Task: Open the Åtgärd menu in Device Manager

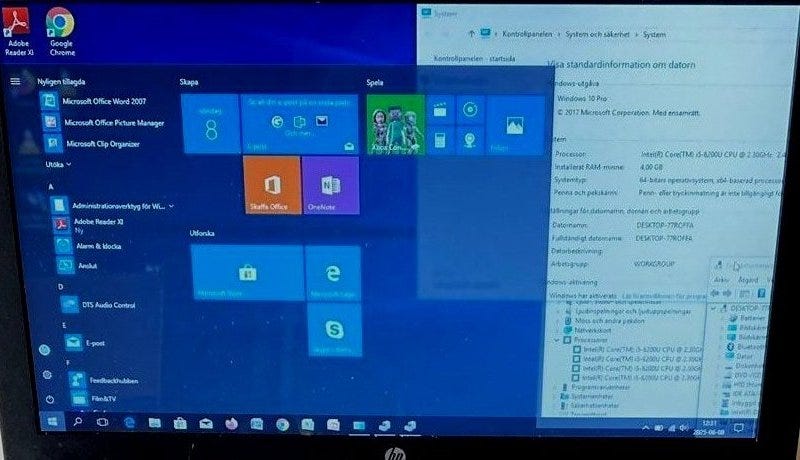Action: (748, 280)
